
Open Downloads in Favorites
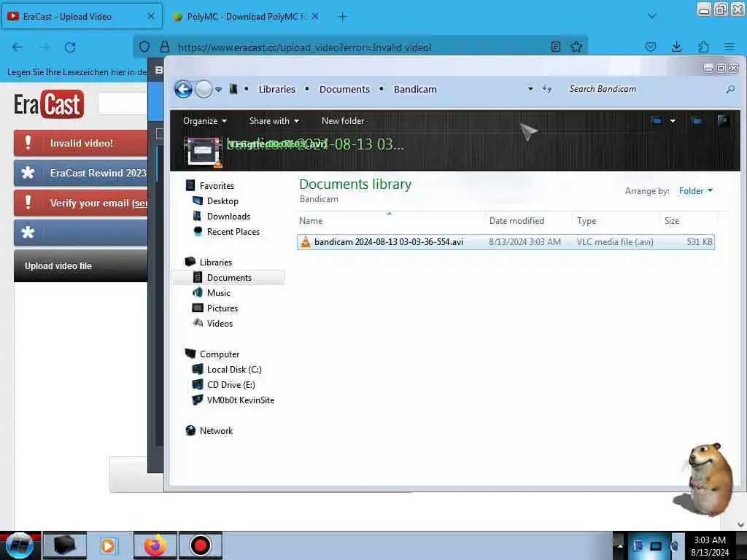click(x=228, y=216)
